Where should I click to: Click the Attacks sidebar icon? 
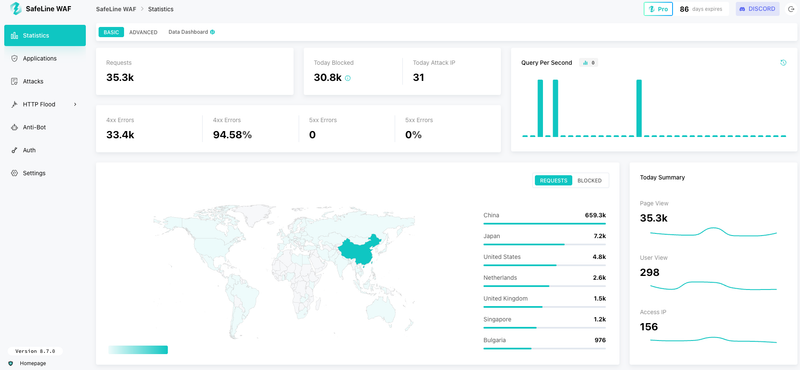click(x=14, y=82)
